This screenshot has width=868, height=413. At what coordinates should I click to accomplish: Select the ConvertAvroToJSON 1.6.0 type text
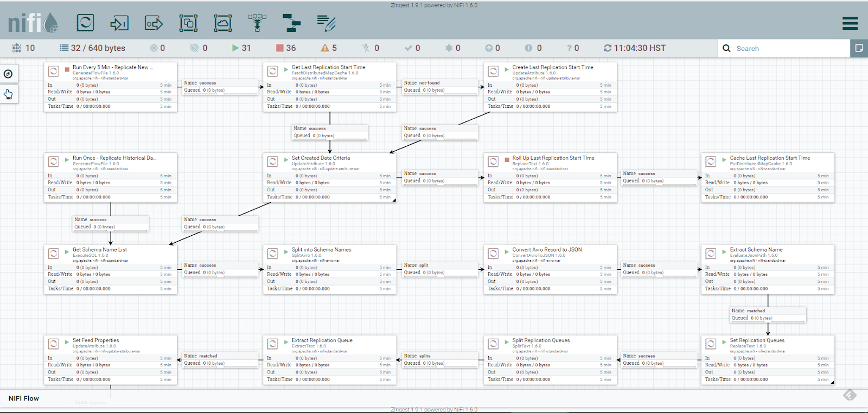click(539, 255)
